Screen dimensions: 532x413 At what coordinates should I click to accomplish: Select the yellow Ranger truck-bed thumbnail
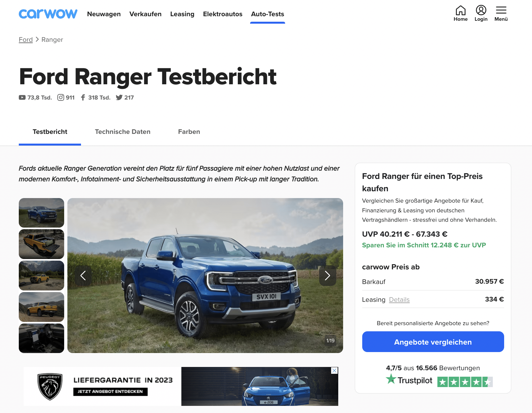coord(41,244)
